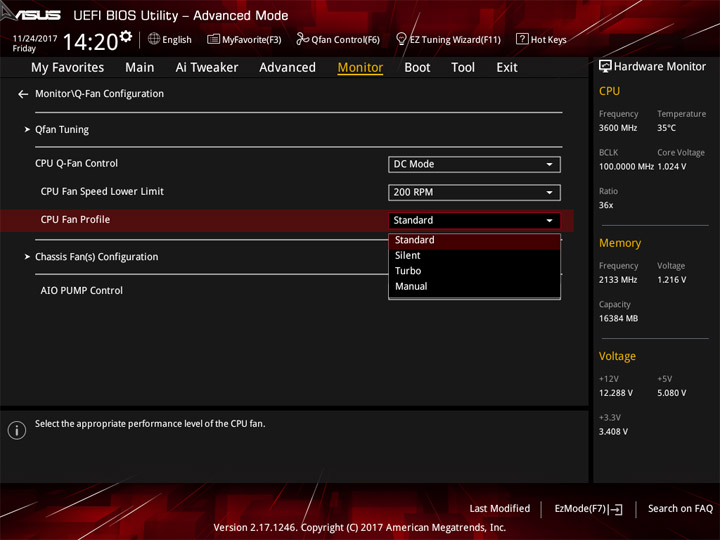Click the 1.216 V memory voltage value
Image resolution: width=720 pixels, height=540 pixels.
[672, 280]
